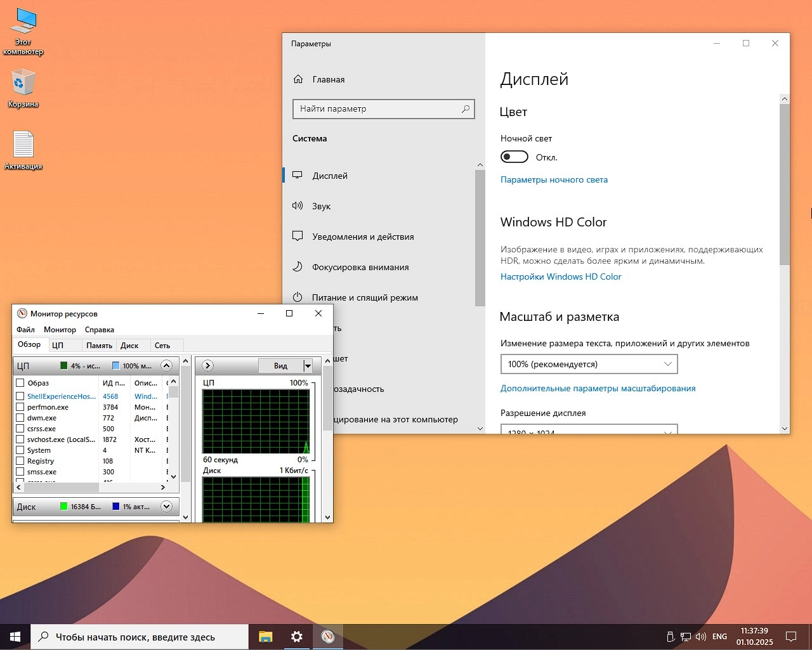Select the Корзина recycle bin icon
Screen dimensions: 812x650
23,88
